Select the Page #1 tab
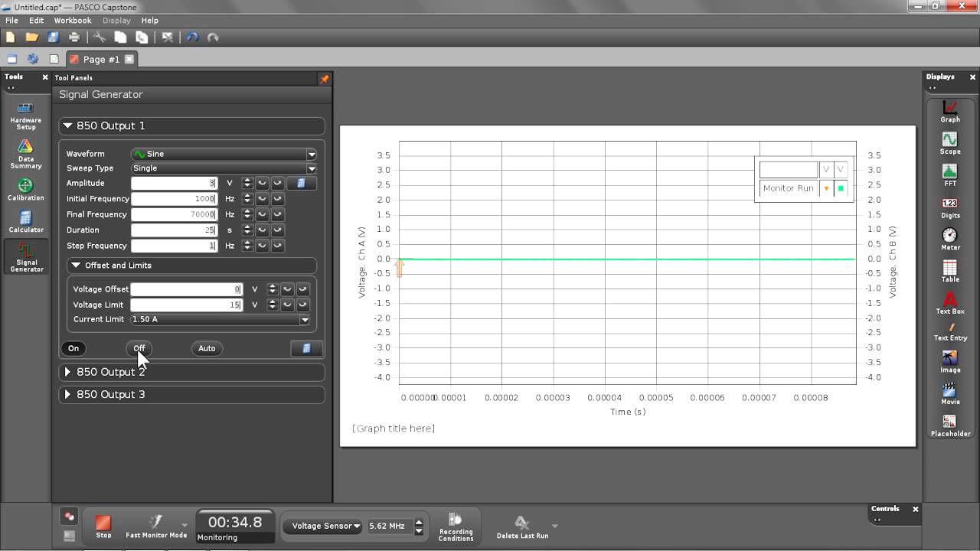 [100, 59]
